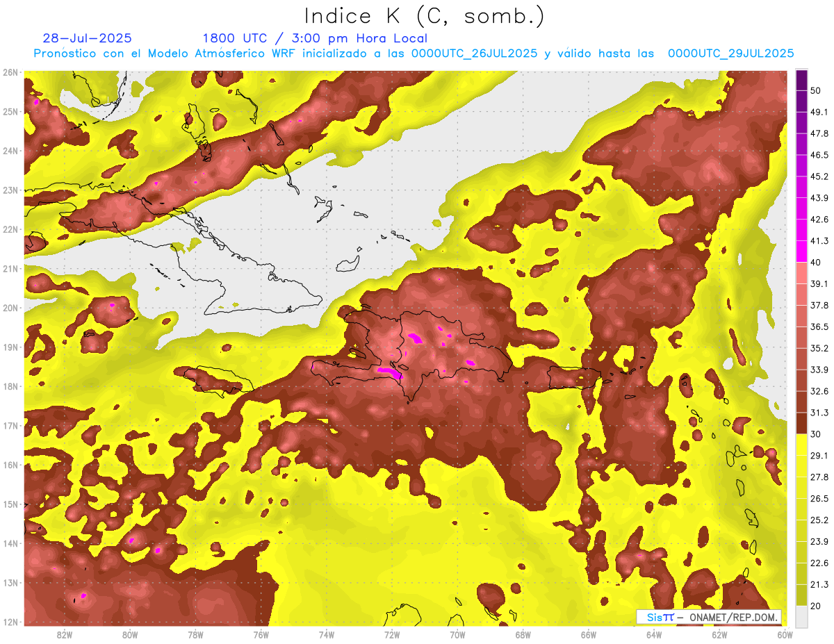834x644 pixels.
Task: Click the "18N" latitude label
Action: click(10, 386)
